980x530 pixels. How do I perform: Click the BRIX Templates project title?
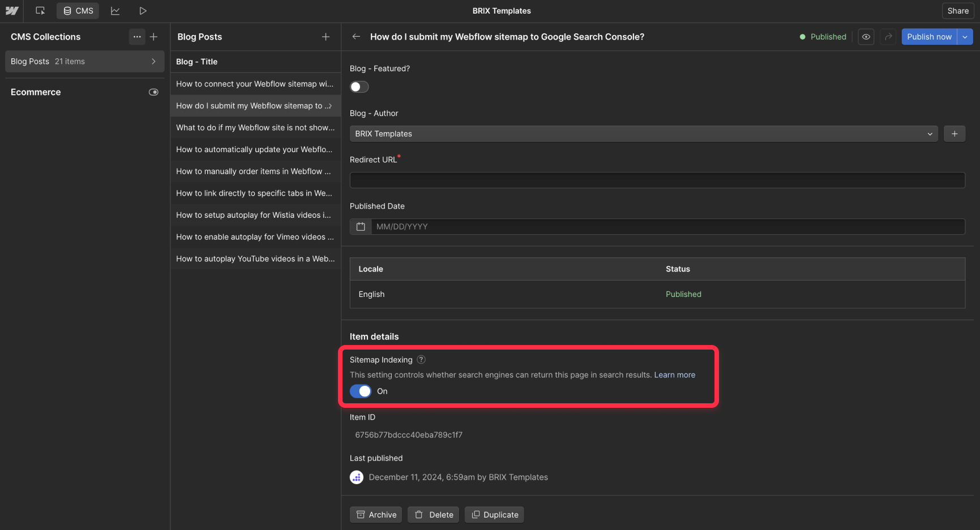point(502,11)
